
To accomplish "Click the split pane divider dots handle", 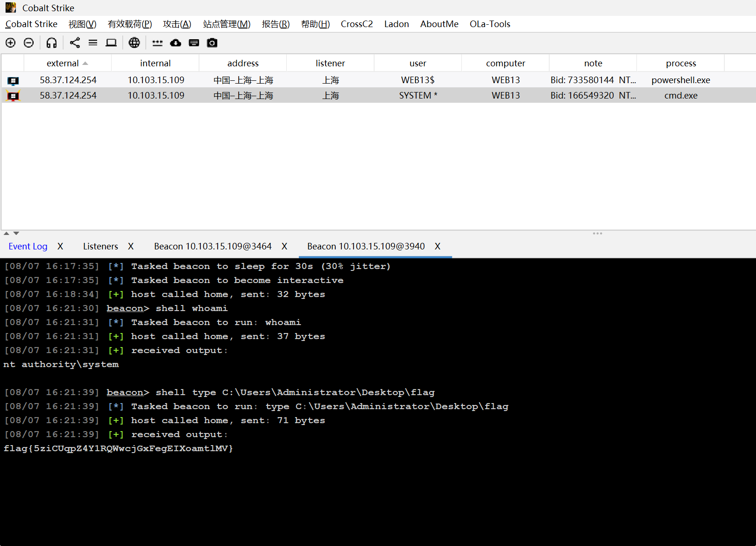I will pos(598,233).
